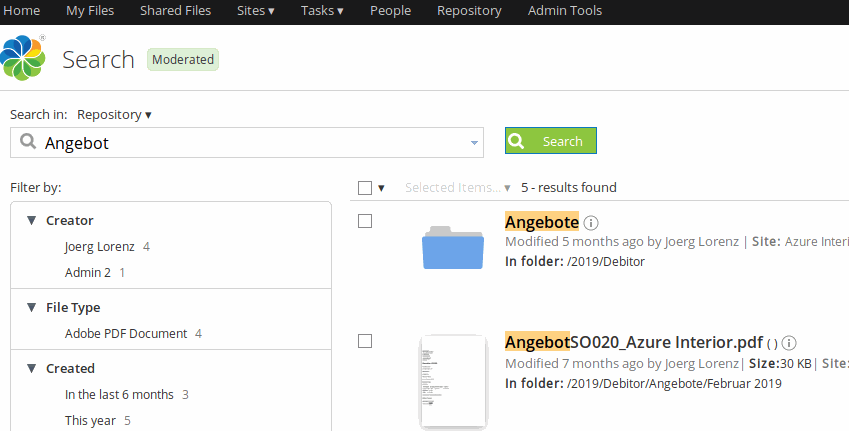This screenshot has width=849, height=431.
Task: Open the Selected Items dropdown
Action: 458,188
